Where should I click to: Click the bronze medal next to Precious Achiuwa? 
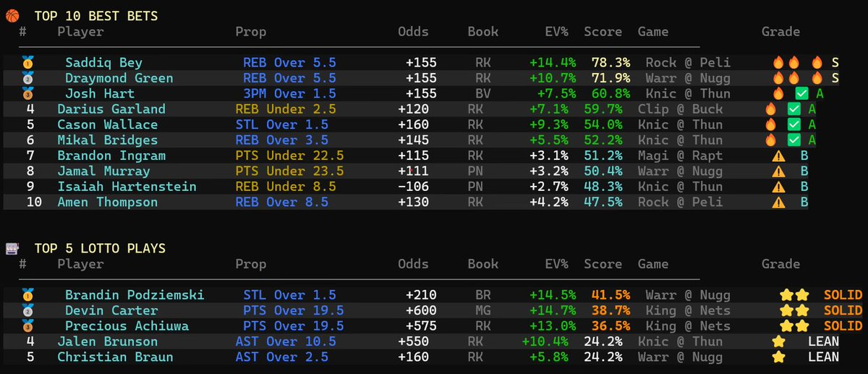pyautogui.click(x=27, y=326)
